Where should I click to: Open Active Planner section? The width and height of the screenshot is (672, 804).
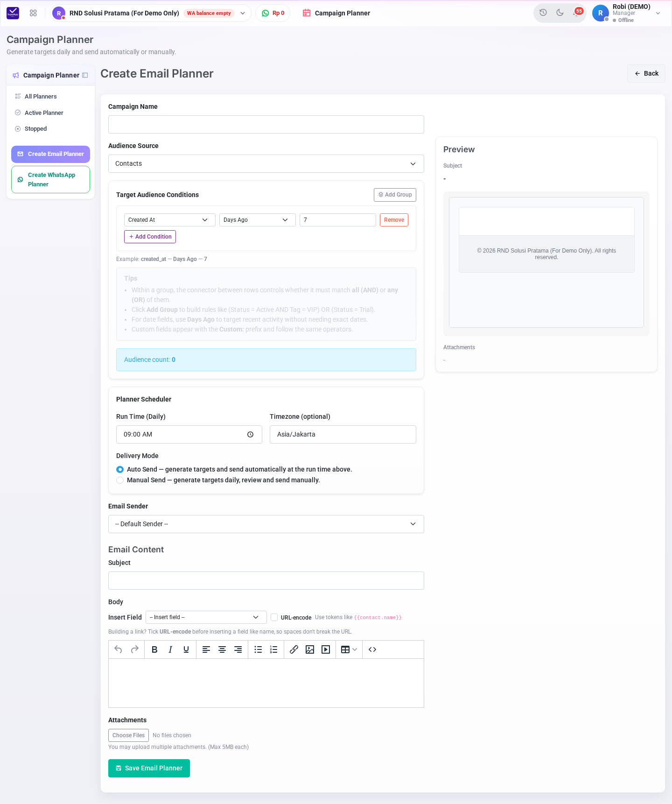tap(44, 113)
